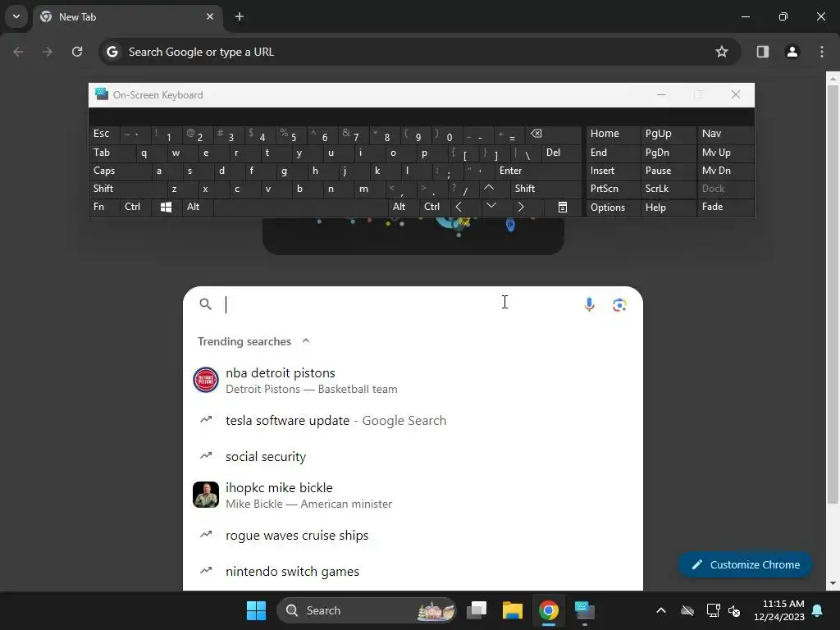This screenshot has height=630, width=840.
Task: Open the Chrome profile avatar icon
Action: coord(792,52)
